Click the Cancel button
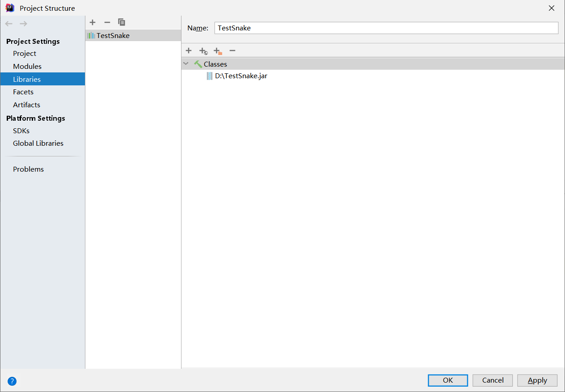 (493, 380)
